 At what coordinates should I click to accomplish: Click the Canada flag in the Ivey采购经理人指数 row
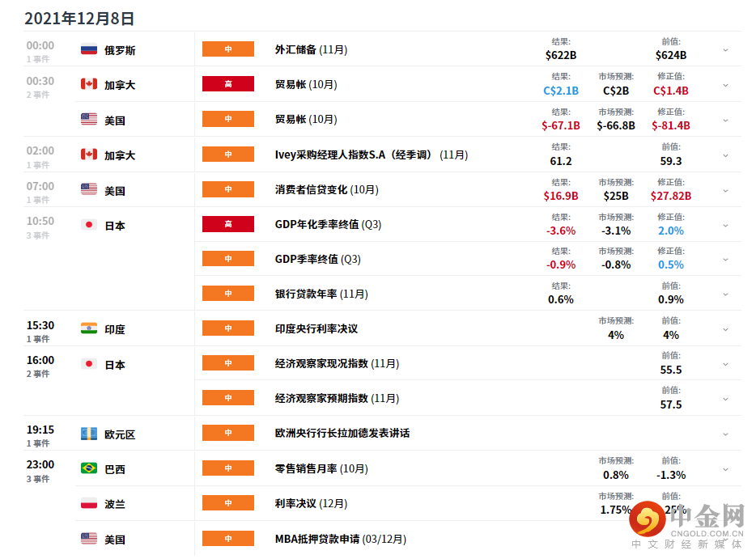[x=89, y=155]
